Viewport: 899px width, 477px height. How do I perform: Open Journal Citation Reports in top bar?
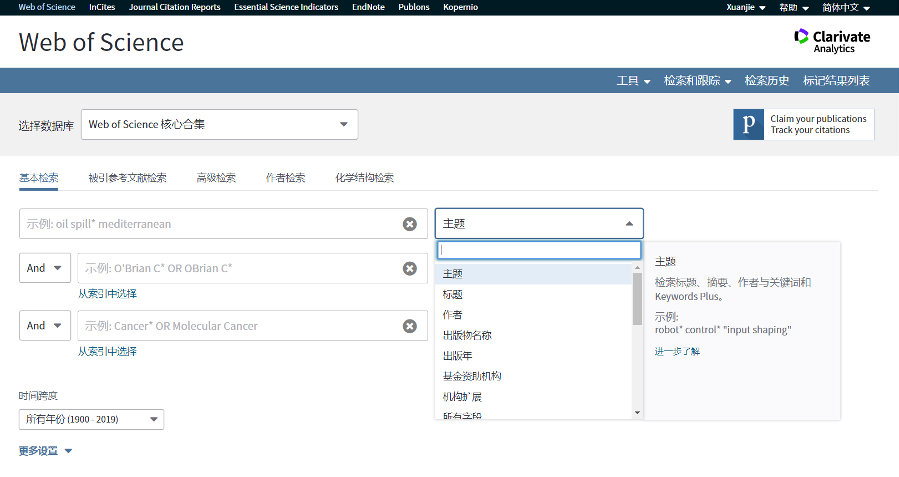174,7
